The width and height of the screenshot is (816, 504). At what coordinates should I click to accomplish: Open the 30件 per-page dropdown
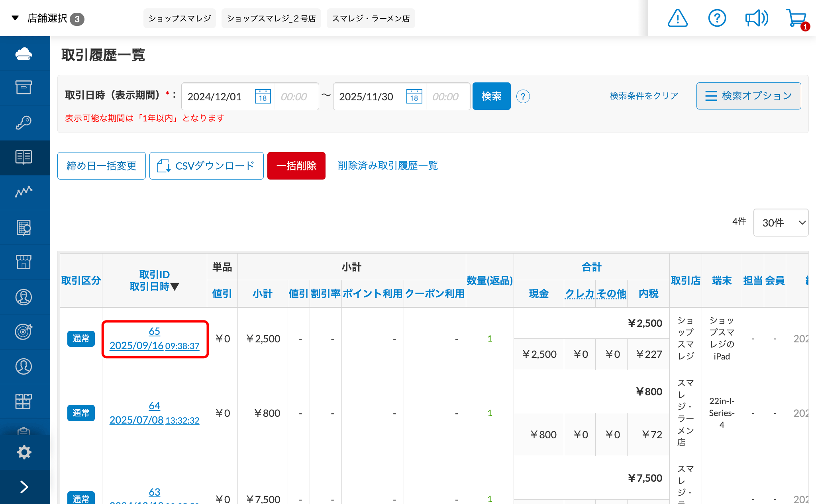pos(781,223)
